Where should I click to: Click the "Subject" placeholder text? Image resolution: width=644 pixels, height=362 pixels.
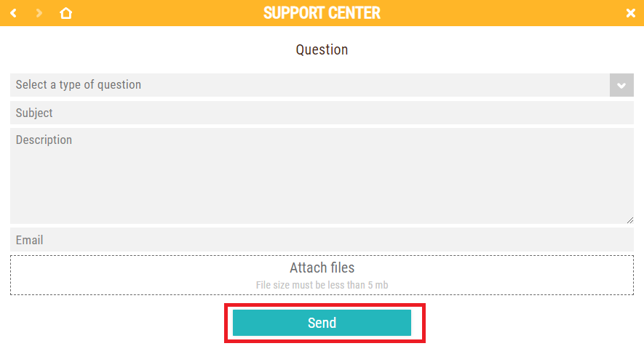(x=34, y=113)
